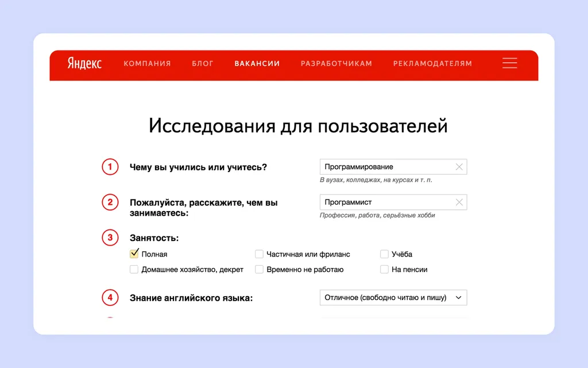
Task: Go to the БЛОГ section
Action: click(203, 63)
